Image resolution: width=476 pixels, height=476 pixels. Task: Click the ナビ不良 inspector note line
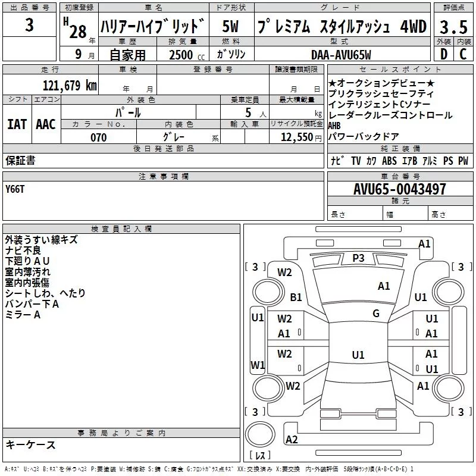(22, 250)
